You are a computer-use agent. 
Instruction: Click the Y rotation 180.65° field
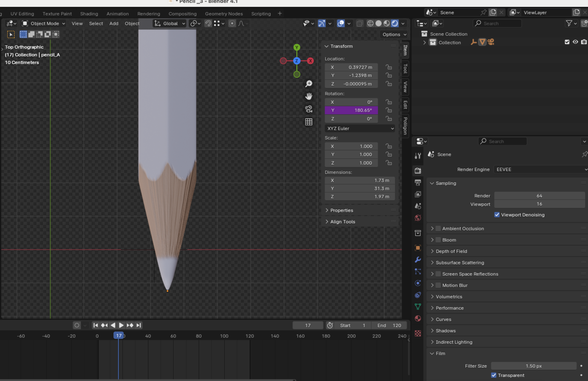tap(351, 110)
